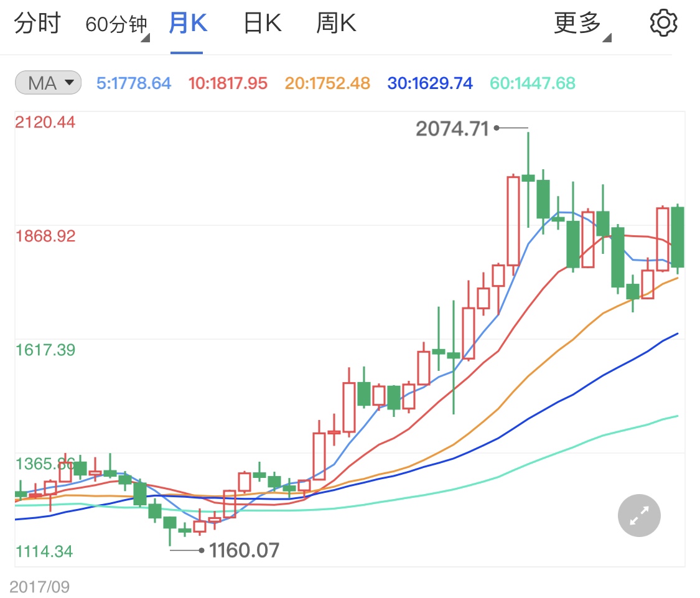Select the 月K tab
Screen dimensions: 700x598
187,23
